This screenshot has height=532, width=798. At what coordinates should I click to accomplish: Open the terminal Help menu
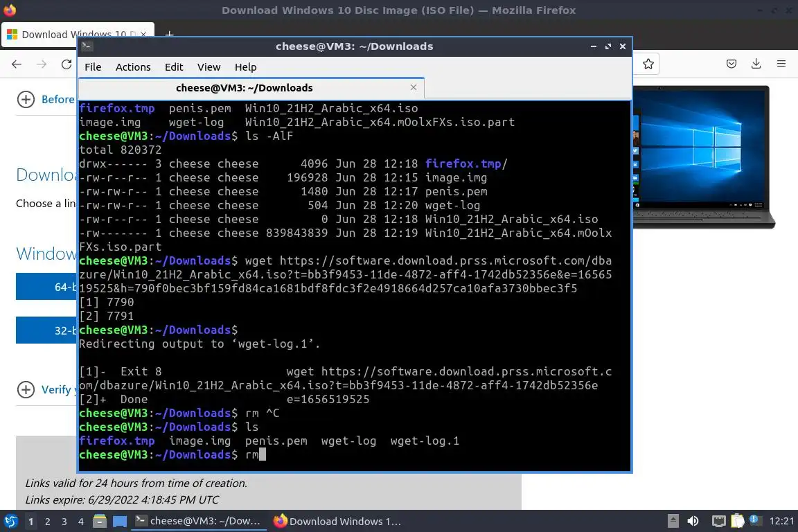pyautogui.click(x=245, y=67)
